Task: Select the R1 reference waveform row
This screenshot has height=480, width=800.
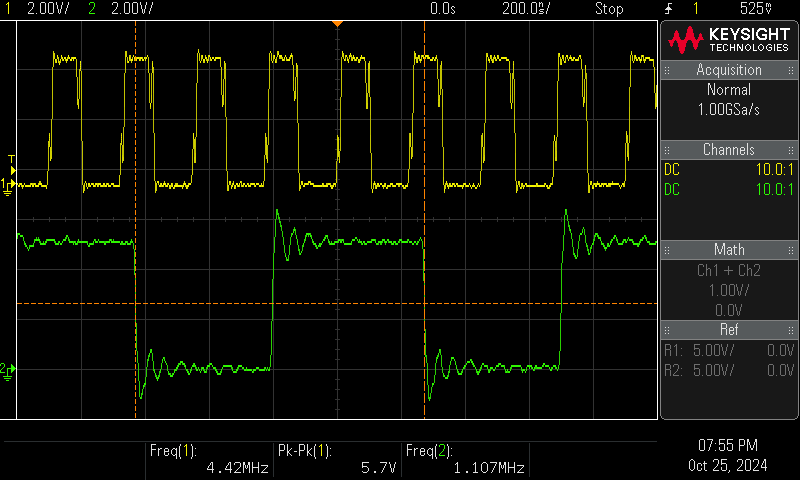Action: [729, 350]
